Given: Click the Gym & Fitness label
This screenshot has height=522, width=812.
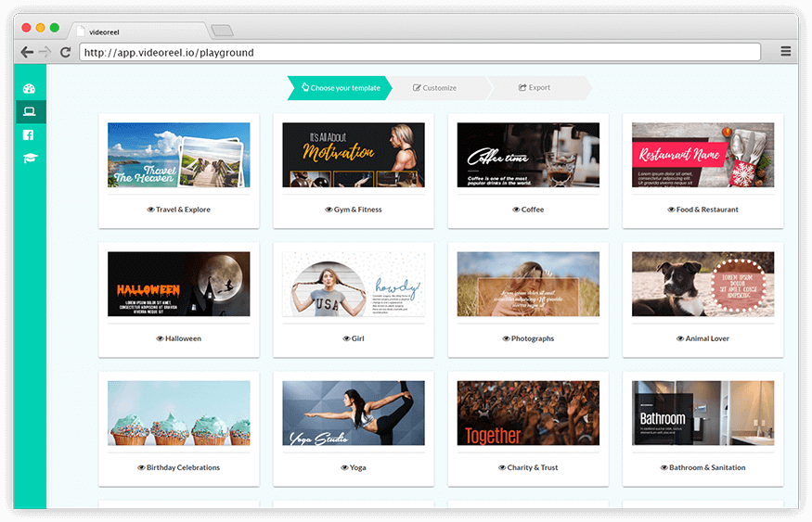Looking at the screenshot, I should 358,210.
